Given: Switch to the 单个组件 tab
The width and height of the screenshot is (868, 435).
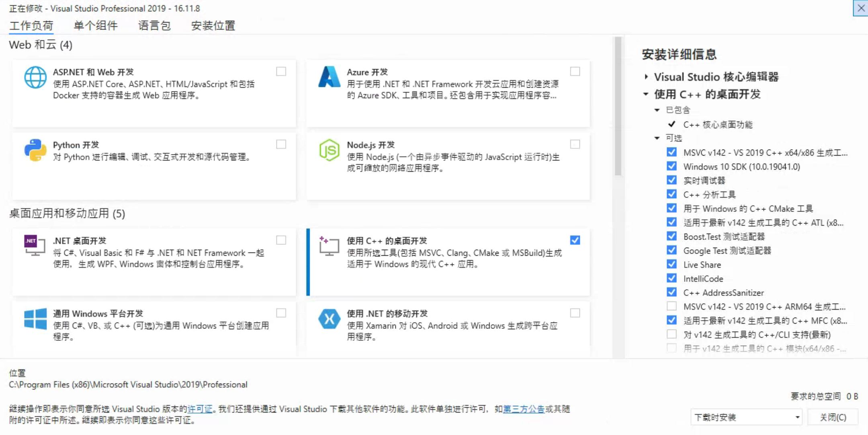Looking at the screenshot, I should coord(96,26).
